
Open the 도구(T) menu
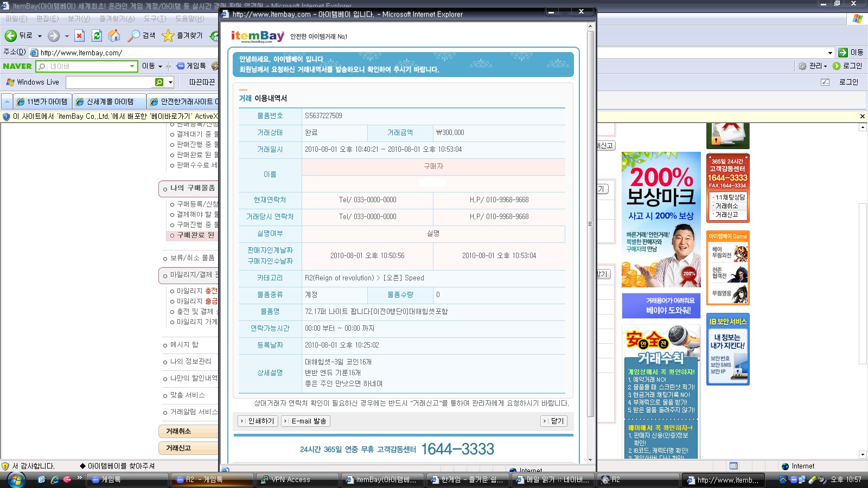155,18
